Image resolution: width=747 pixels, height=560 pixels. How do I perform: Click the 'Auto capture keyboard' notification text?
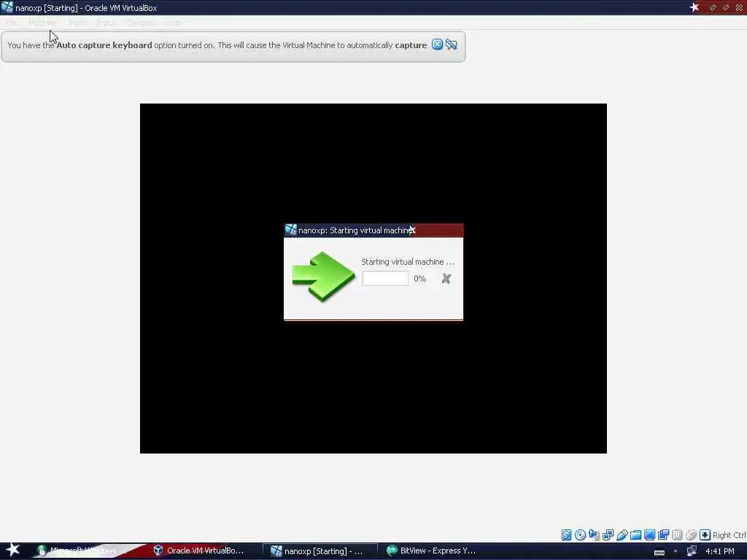click(x=217, y=45)
